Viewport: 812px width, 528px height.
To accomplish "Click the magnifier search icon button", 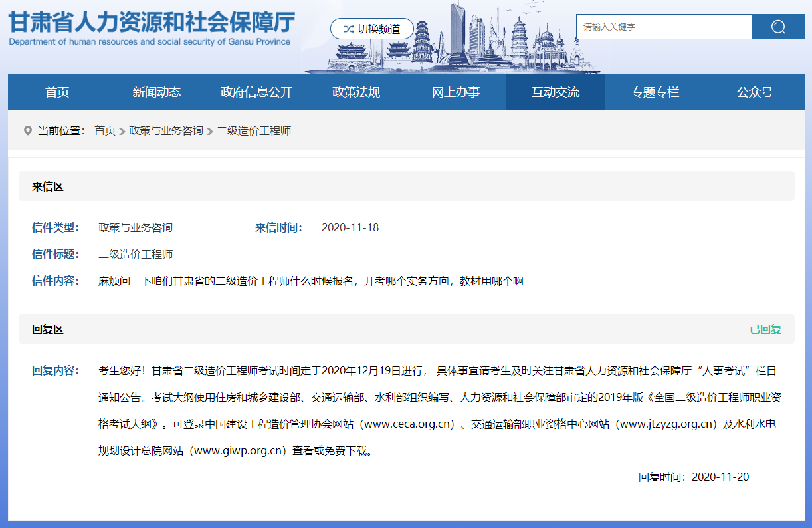I will click(778, 27).
